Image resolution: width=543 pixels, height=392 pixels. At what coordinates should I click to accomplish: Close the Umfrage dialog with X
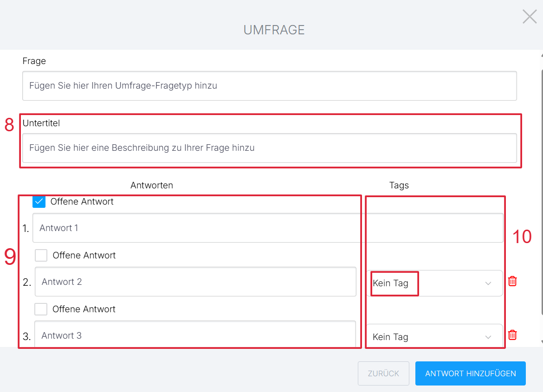529,17
